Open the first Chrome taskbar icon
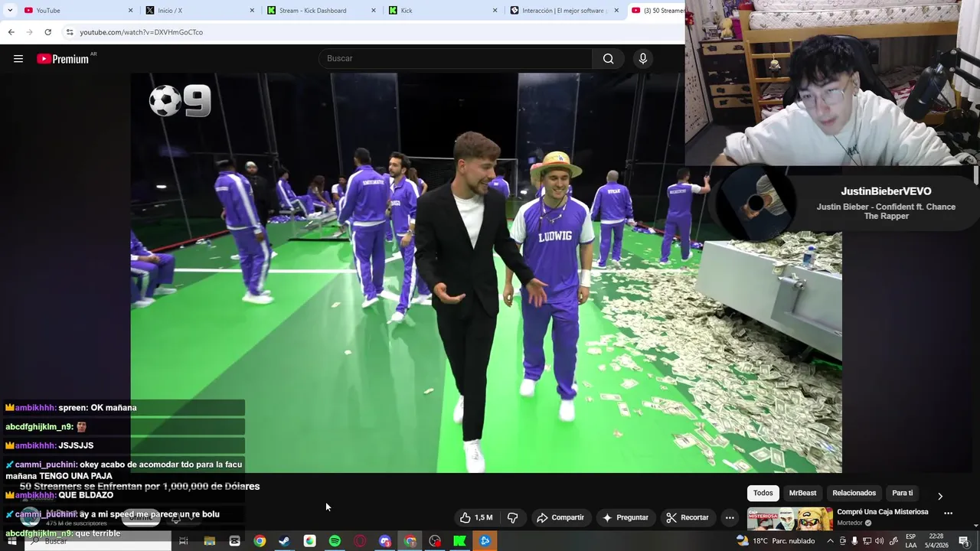 (260, 541)
